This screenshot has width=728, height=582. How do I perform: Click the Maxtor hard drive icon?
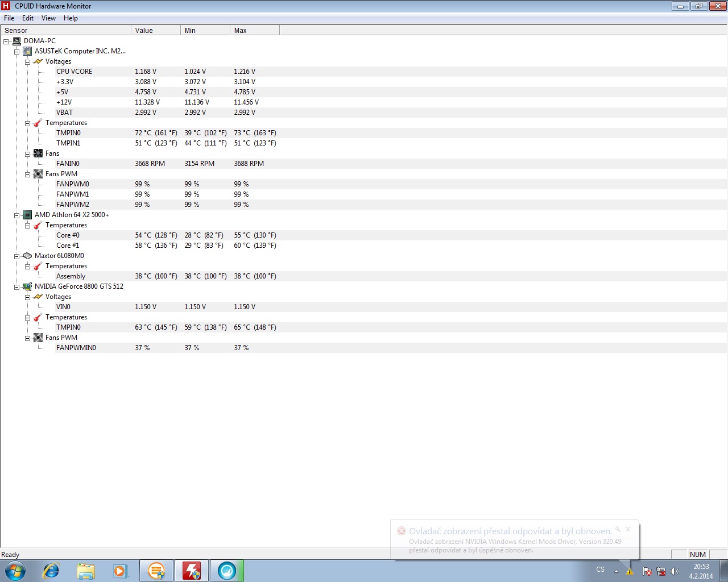(x=27, y=256)
